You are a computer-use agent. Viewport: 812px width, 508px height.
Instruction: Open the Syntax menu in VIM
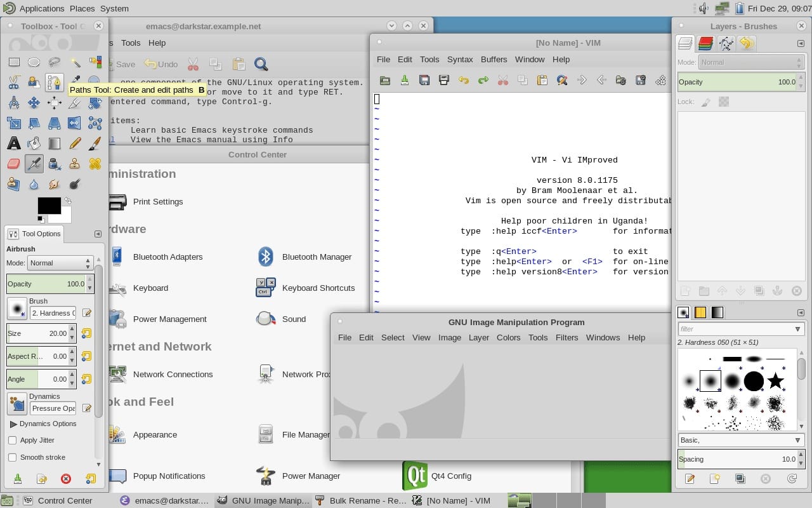point(460,59)
